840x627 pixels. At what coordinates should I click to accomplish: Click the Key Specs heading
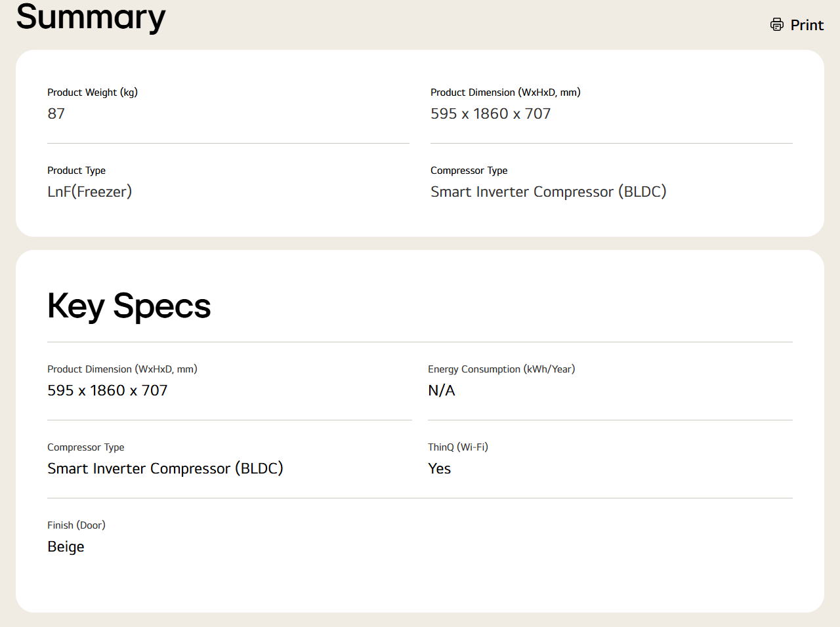point(129,306)
